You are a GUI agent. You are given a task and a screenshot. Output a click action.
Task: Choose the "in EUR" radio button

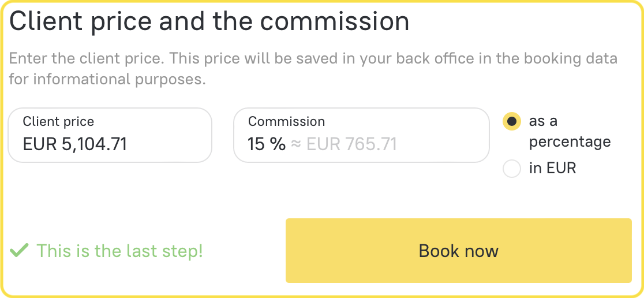(511, 169)
